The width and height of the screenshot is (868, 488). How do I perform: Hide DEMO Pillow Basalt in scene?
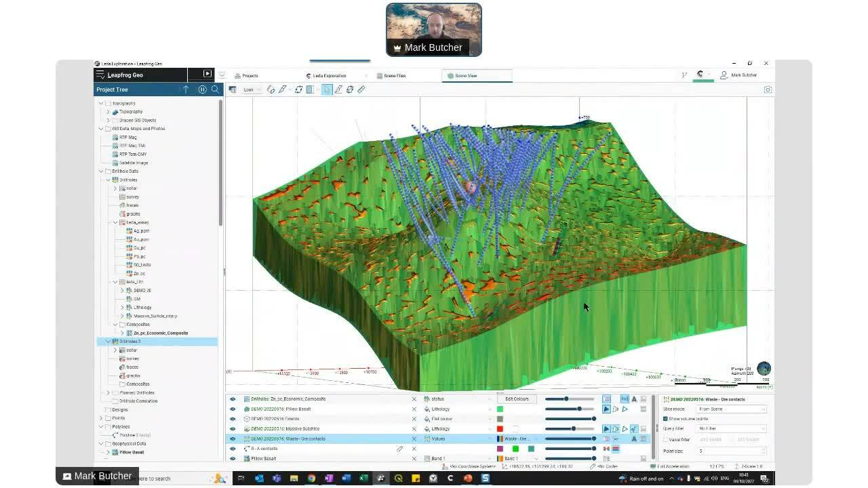tap(233, 409)
